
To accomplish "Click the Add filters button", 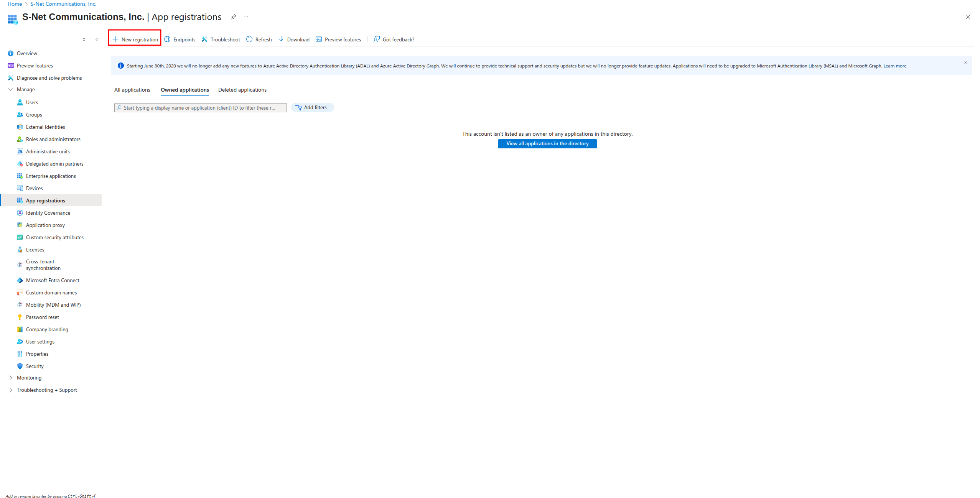I will click(x=312, y=107).
